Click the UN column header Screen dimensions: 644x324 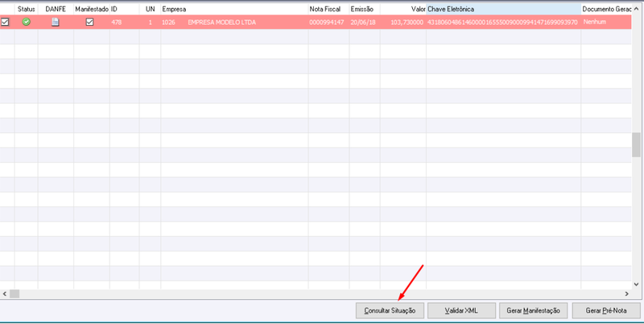(150, 9)
